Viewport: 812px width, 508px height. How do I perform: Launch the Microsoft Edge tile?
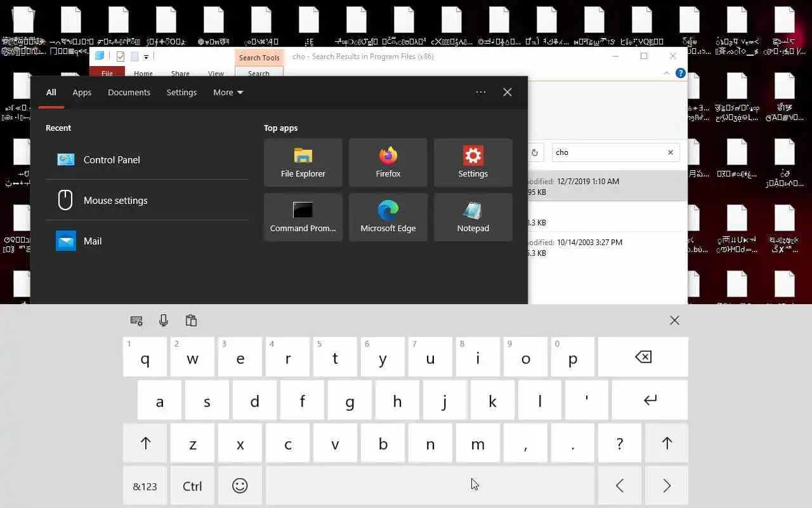[x=388, y=217]
